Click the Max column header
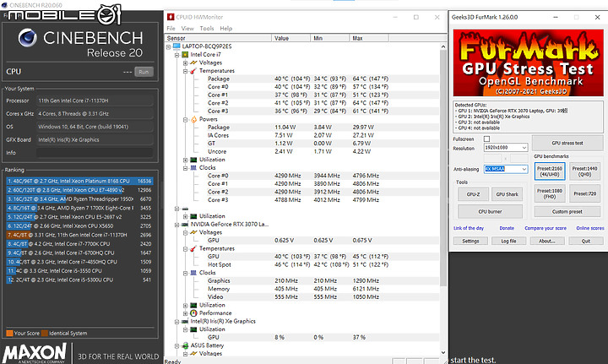 (x=369, y=38)
